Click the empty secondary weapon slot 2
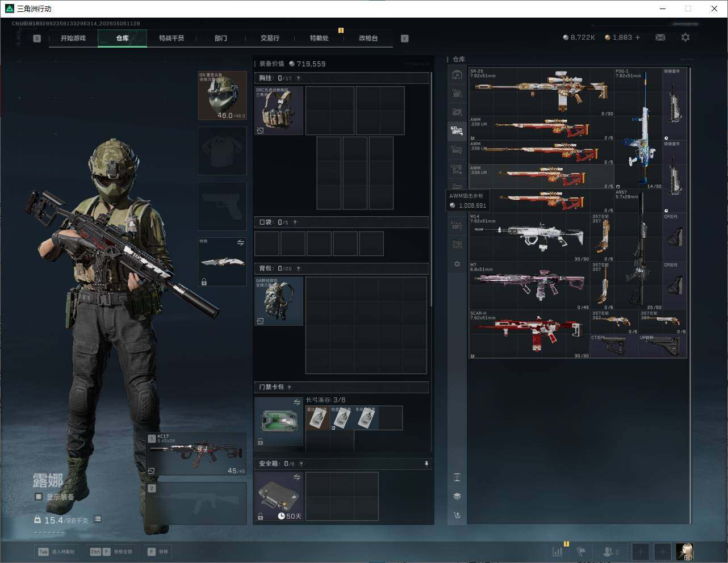 click(196, 503)
